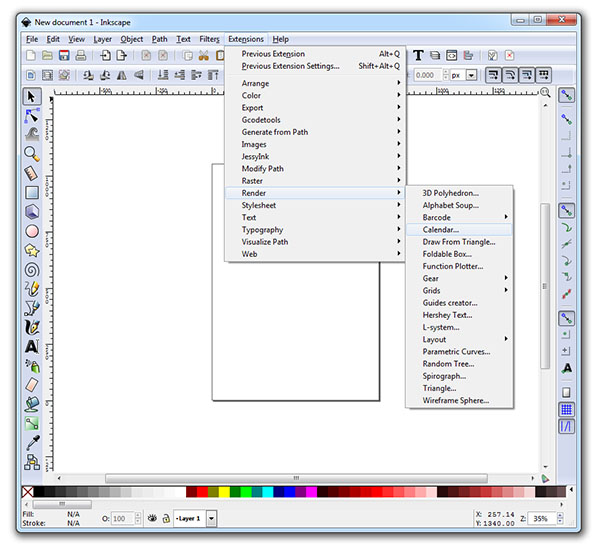This screenshot has height=552, width=600.
Task: Select the Tweak tool
Action: [x=32, y=135]
